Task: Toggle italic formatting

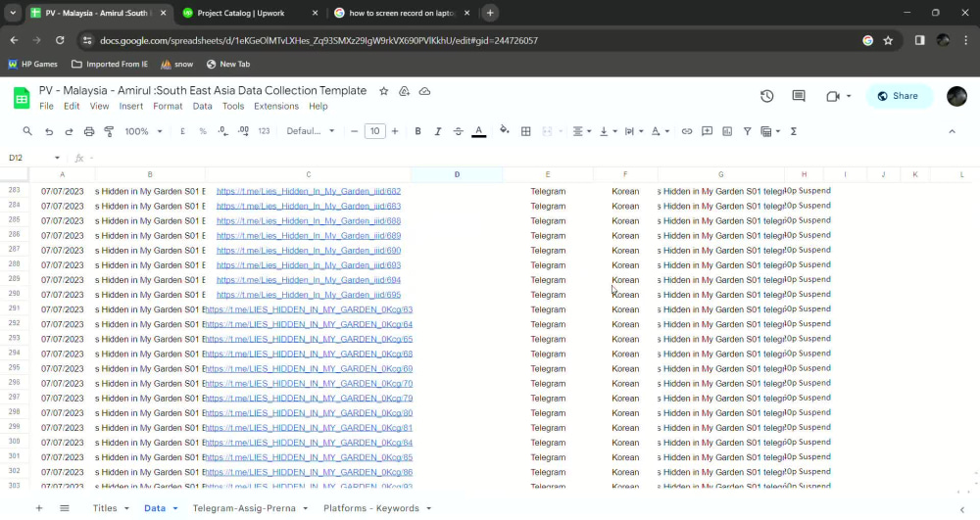Action: coord(437,131)
